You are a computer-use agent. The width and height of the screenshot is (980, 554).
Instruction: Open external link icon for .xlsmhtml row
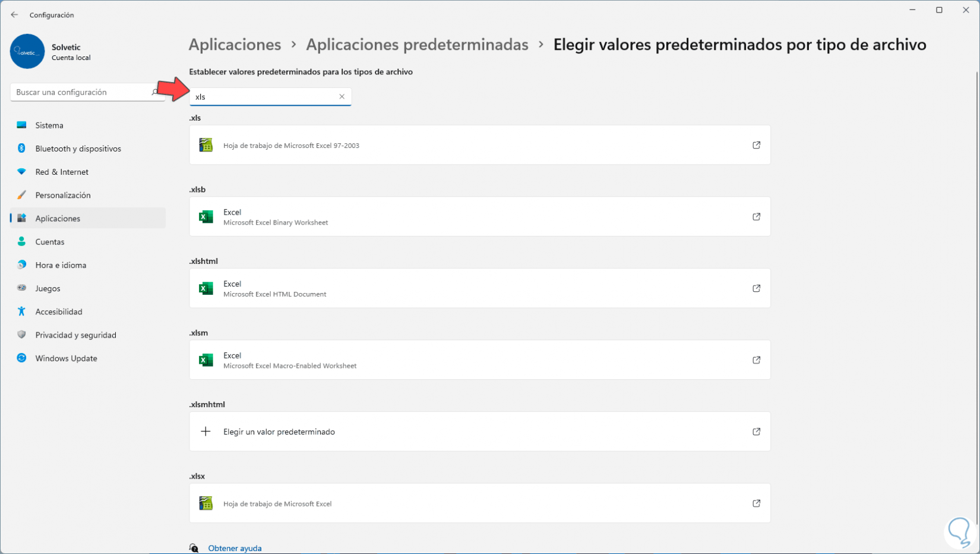(756, 432)
